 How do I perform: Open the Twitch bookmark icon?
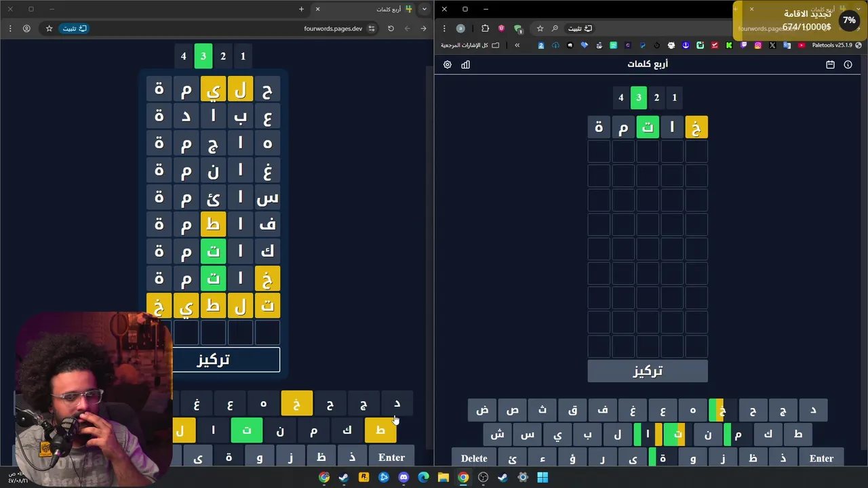click(x=744, y=45)
